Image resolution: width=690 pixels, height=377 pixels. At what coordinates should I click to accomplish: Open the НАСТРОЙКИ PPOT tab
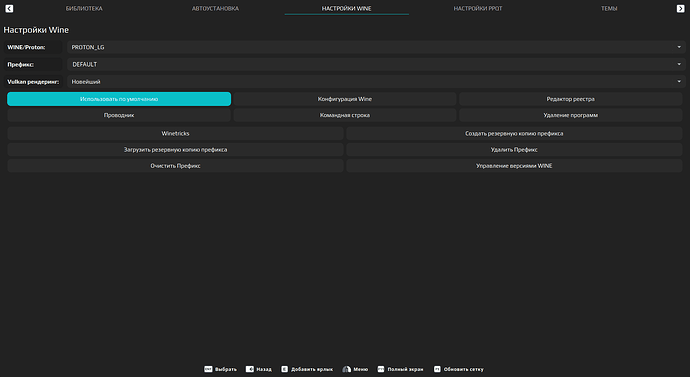pos(478,8)
